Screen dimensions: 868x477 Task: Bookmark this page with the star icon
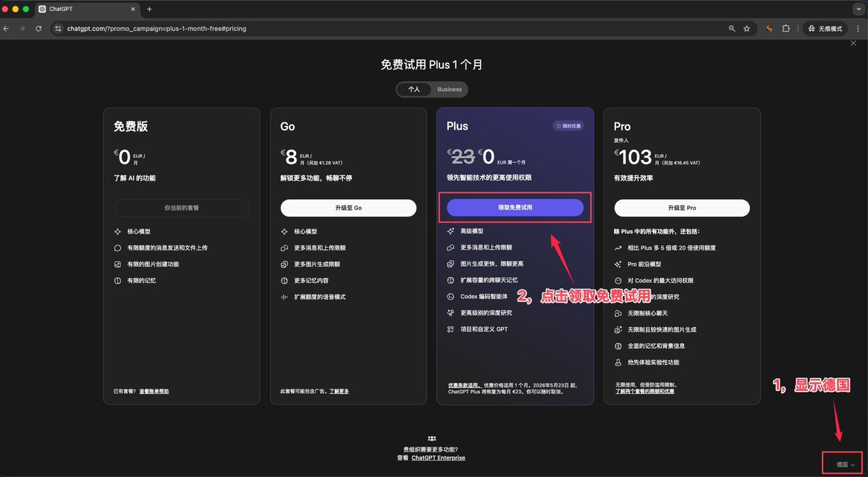point(746,28)
